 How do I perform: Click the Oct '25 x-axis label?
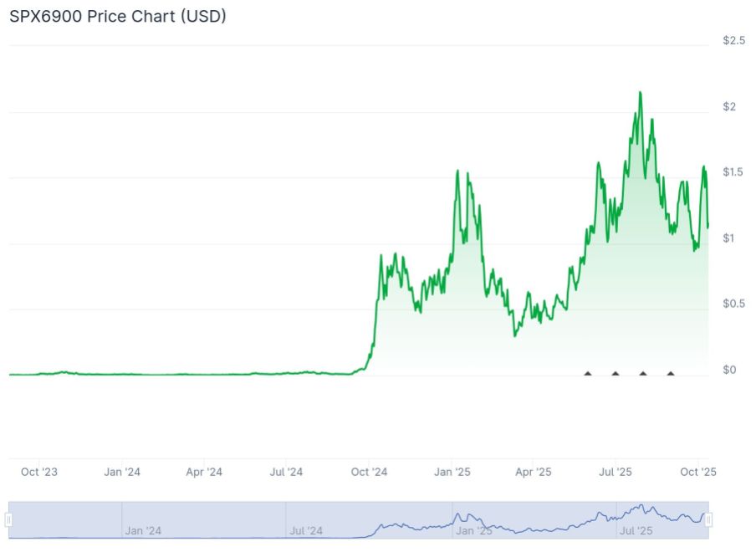click(699, 473)
